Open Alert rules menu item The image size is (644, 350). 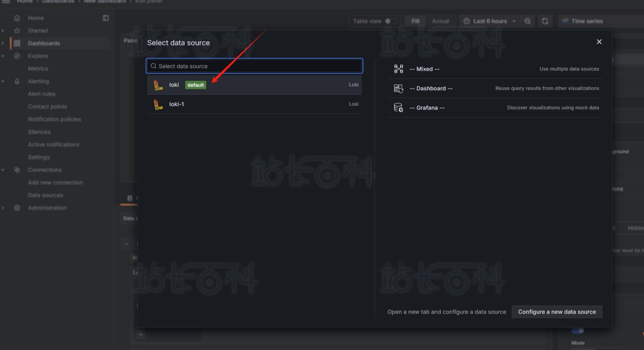tap(42, 94)
